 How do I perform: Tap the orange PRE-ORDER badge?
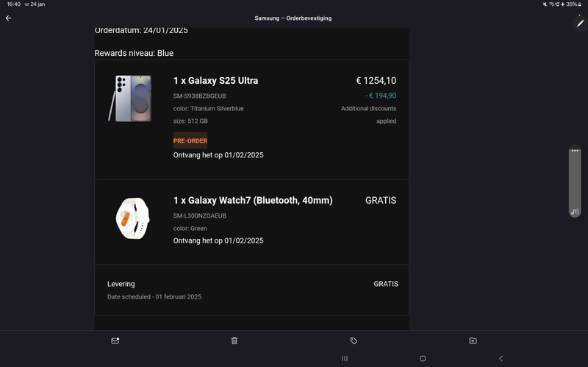coord(190,140)
